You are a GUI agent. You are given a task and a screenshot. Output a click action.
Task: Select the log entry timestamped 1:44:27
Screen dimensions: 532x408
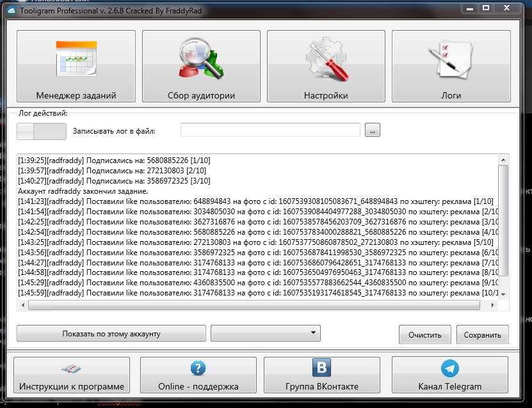coord(258,263)
